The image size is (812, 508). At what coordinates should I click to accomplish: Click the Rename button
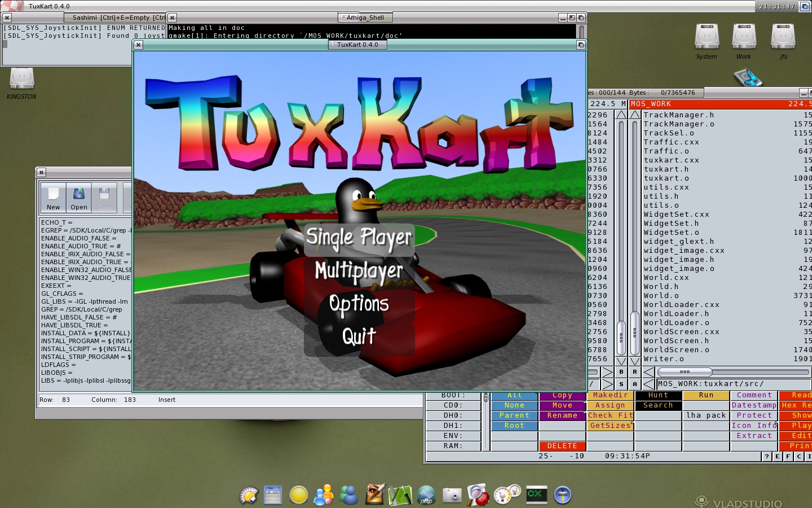pyautogui.click(x=562, y=415)
